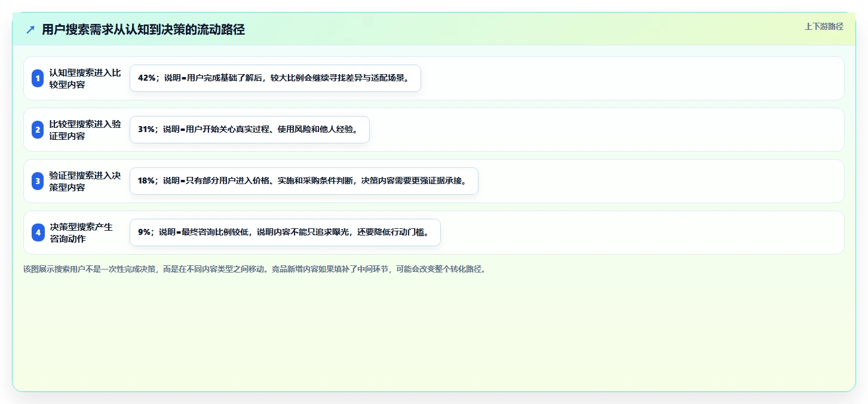Click the 18% description box
Viewport: 868px width, 404px height.
tap(304, 181)
